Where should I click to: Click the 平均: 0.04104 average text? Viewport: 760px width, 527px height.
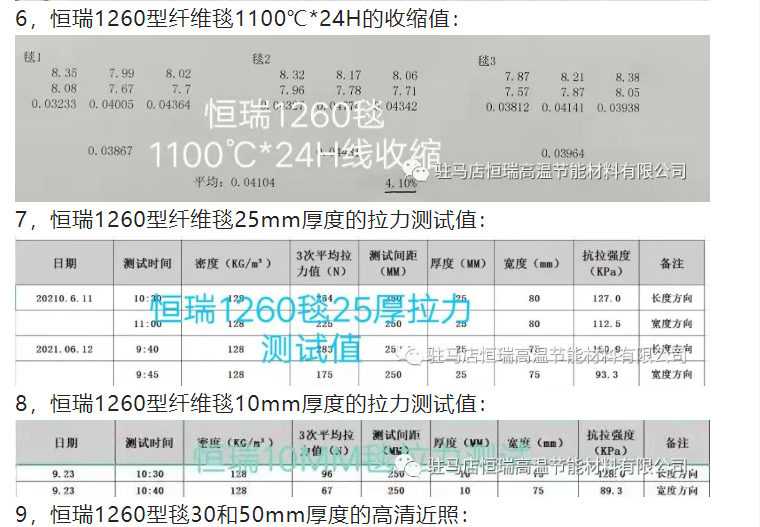pos(232,183)
